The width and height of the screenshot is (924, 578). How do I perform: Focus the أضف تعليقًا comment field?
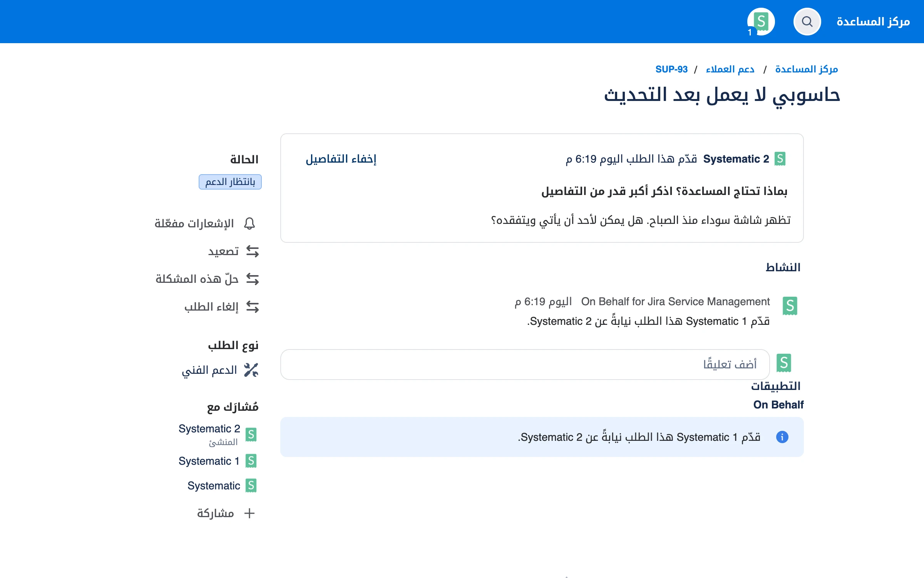[525, 365]
